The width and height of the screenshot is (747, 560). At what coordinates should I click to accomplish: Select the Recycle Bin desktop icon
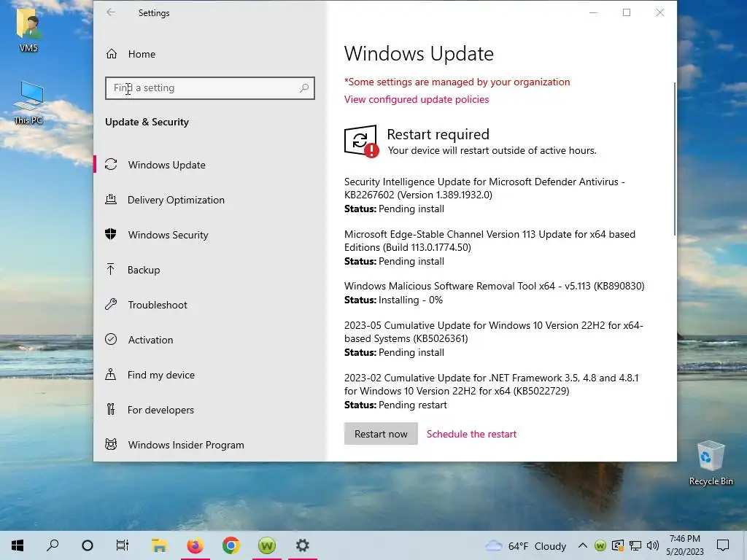[x=711, y=463]
